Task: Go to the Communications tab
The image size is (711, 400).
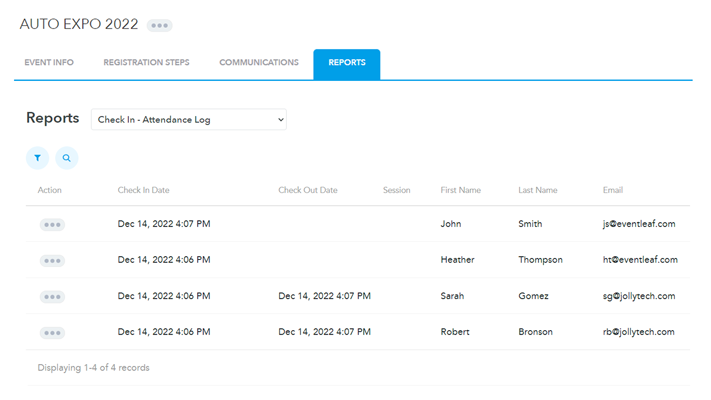Action: tap(259, 63)
